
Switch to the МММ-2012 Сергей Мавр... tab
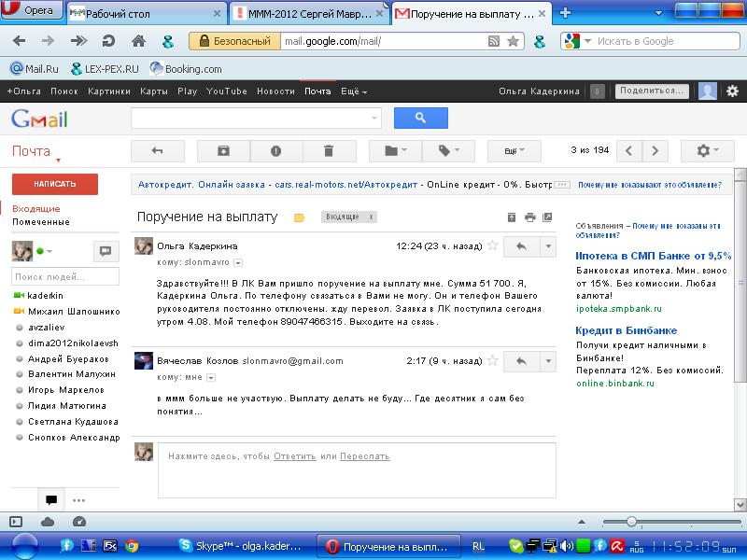click(309, 14)
